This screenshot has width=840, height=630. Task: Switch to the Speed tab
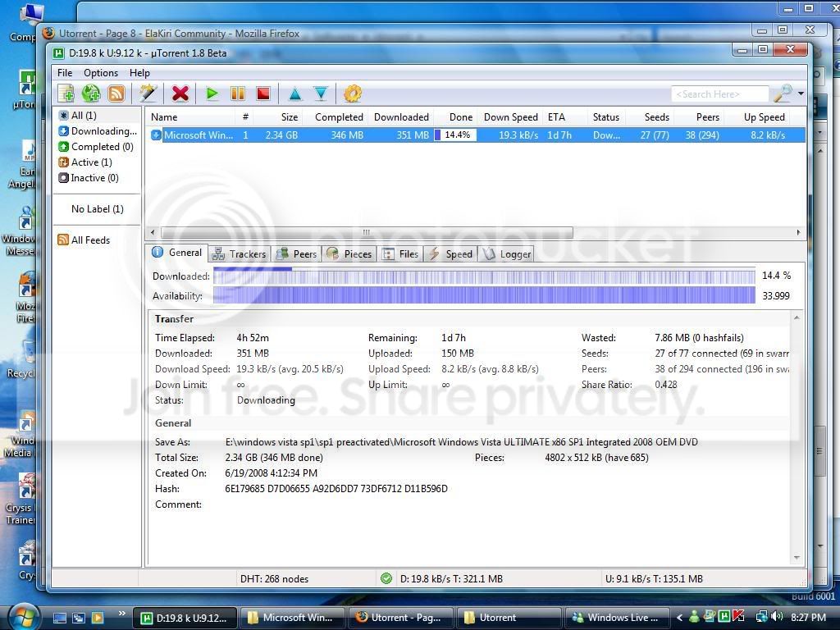pos(450,254)
